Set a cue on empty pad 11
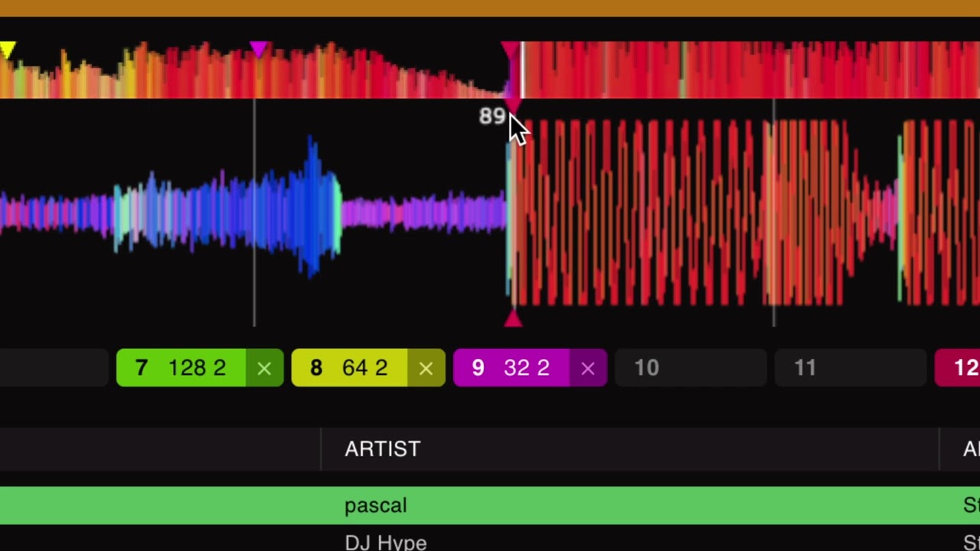980x551 pixels. point(851,368)
